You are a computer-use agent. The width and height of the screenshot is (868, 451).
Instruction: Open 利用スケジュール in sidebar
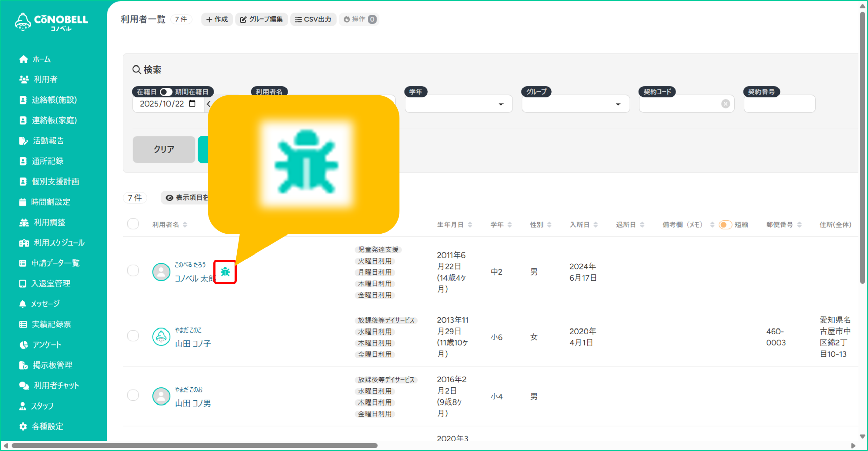(59, 243)
